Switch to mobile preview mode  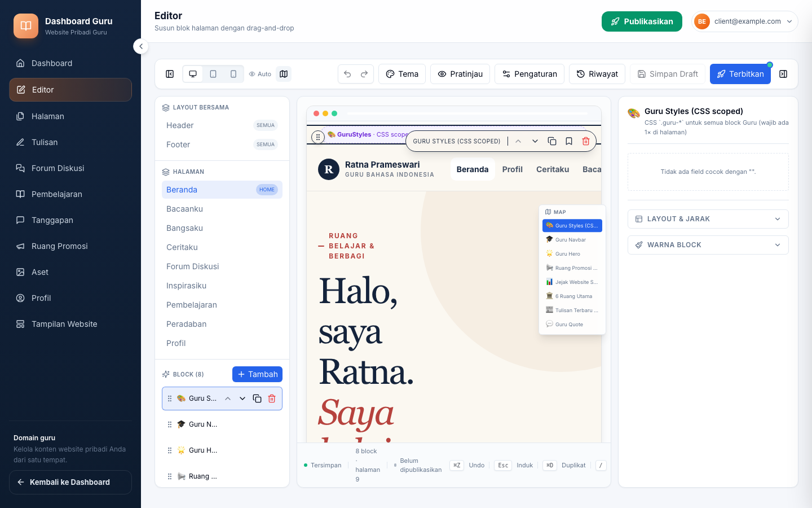[x=233, y=74]
